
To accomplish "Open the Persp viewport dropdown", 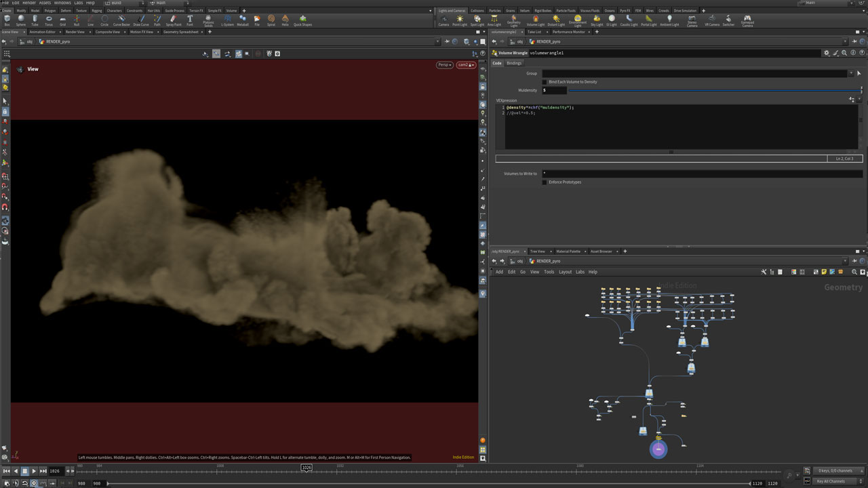I will (444, 65).
